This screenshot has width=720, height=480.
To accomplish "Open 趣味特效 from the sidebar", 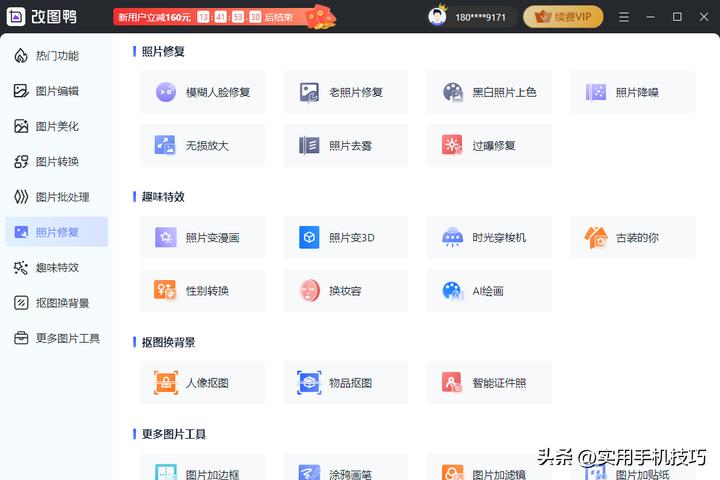I will coord(56,267).
